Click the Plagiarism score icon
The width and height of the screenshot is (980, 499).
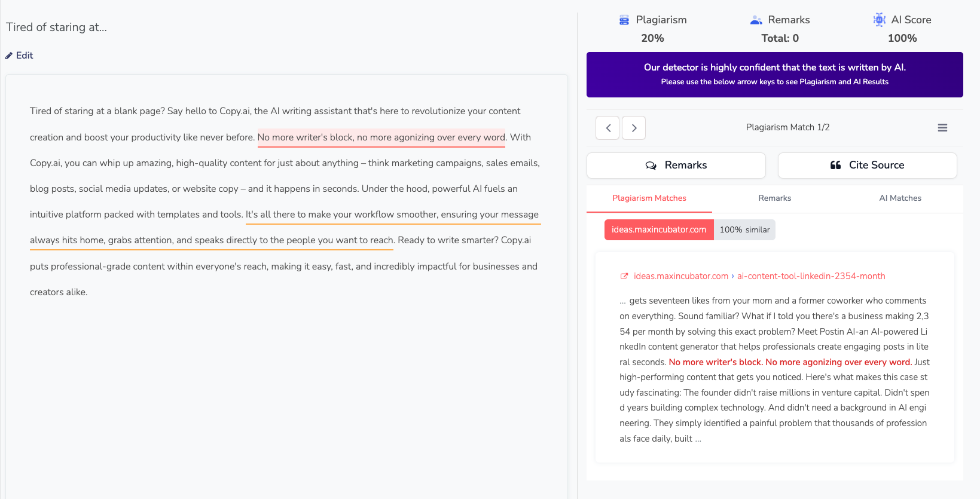pos(624,20)
